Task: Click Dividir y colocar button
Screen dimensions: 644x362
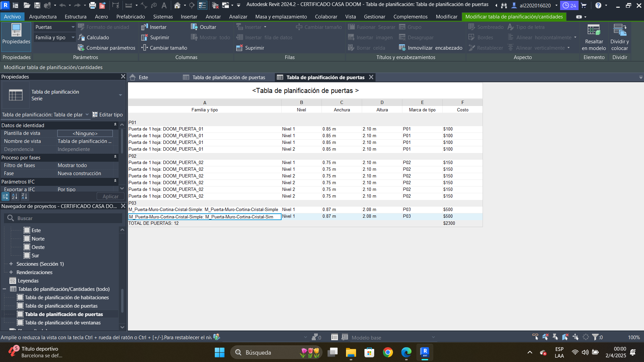Action: tap(620, 37)
